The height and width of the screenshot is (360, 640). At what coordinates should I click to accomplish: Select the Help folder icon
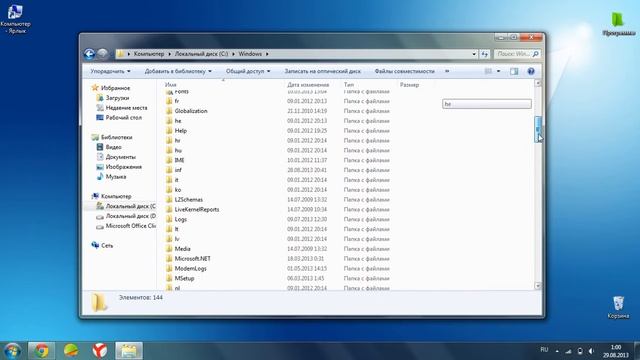pyautogui.click(x=169, y=131)
